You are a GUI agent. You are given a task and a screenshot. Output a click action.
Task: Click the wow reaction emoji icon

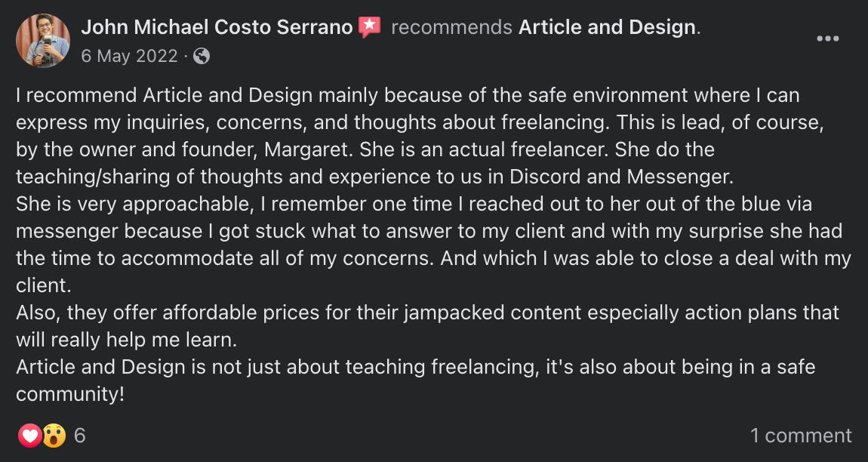click(x=54, y=436)
